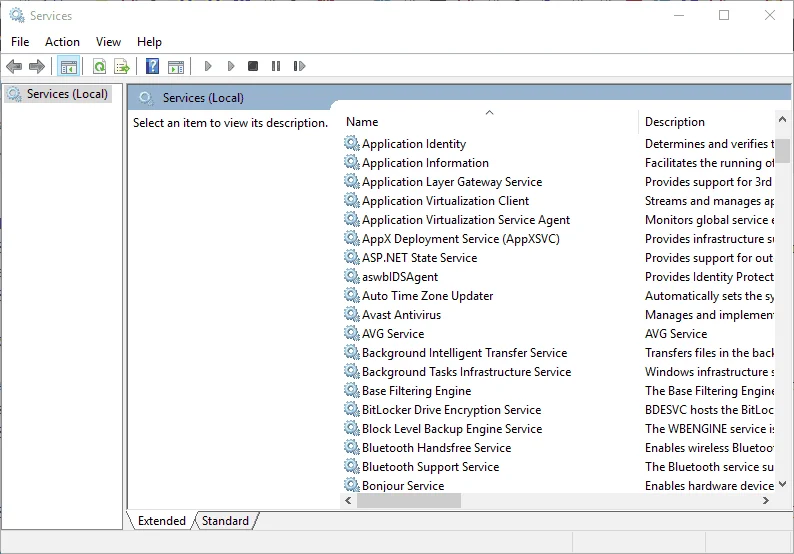
Task: Click the Restart Service icon
Action: [299, 66]
